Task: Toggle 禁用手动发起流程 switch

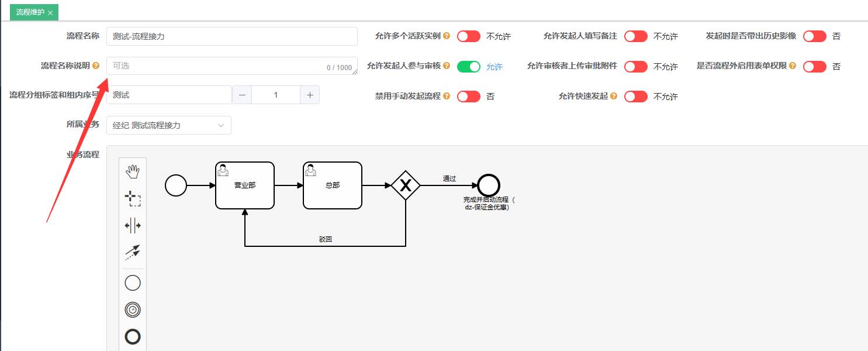Action: 469,97
